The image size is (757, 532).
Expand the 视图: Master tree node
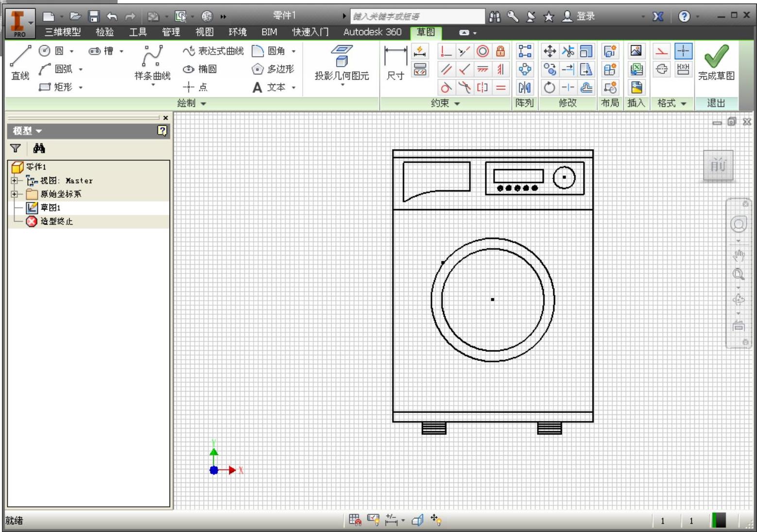[x=14, y=180]
